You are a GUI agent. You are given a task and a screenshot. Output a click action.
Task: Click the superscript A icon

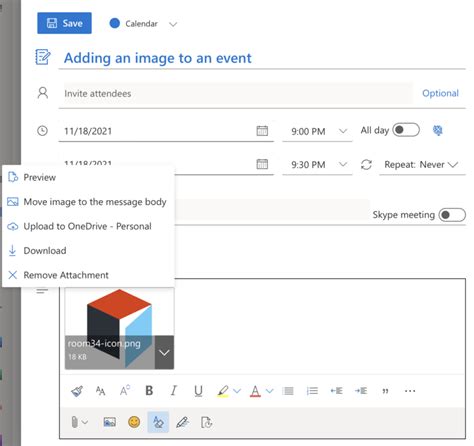point(125,390)
